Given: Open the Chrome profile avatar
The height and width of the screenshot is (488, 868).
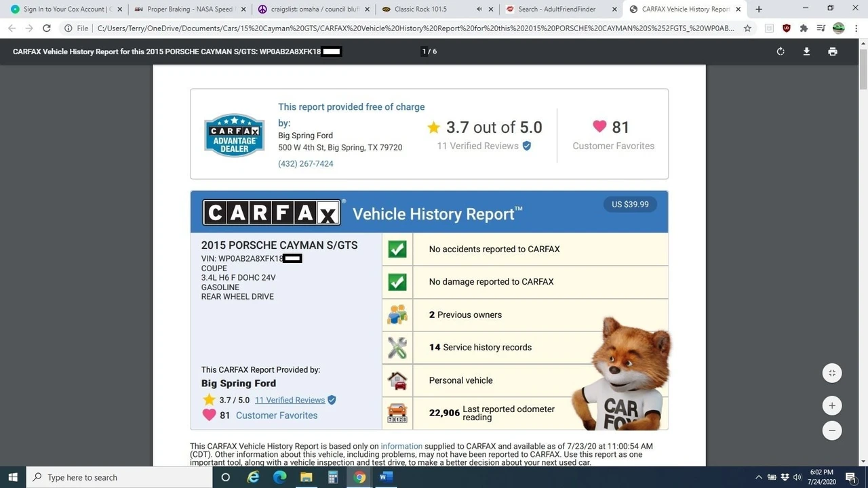Looking at the screenshot, I should (839, 28).
